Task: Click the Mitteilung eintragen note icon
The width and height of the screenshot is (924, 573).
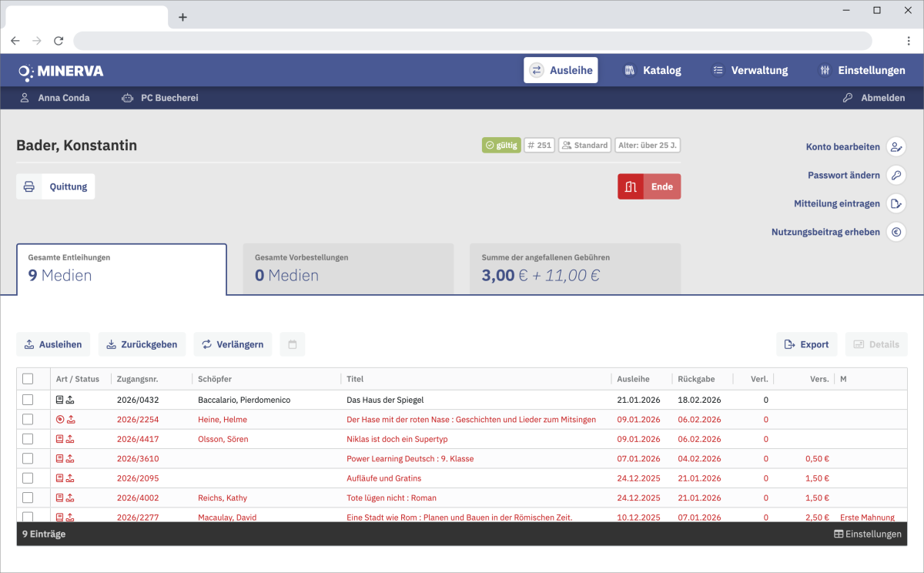Action: [x=896, y=204]
